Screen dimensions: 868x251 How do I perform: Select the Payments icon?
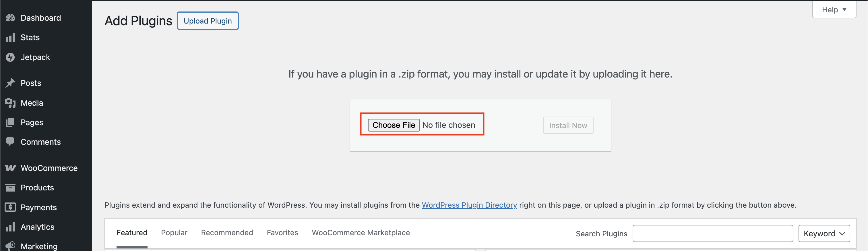10,207
